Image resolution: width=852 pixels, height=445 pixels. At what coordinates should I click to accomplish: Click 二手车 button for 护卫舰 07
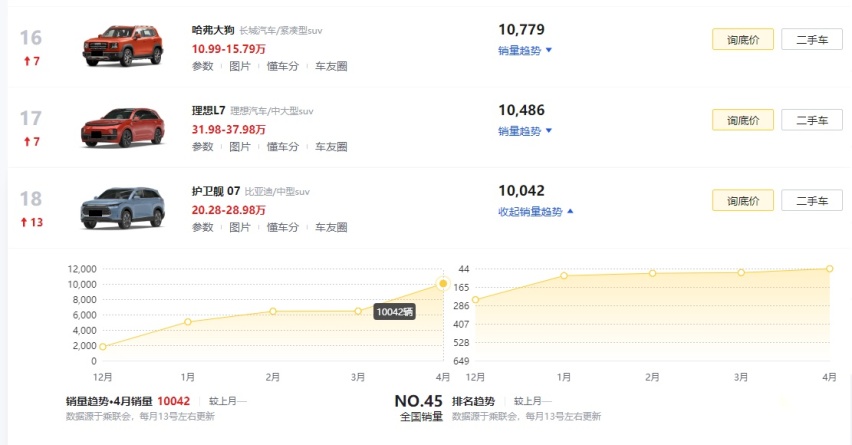click(x=812, y=200)
